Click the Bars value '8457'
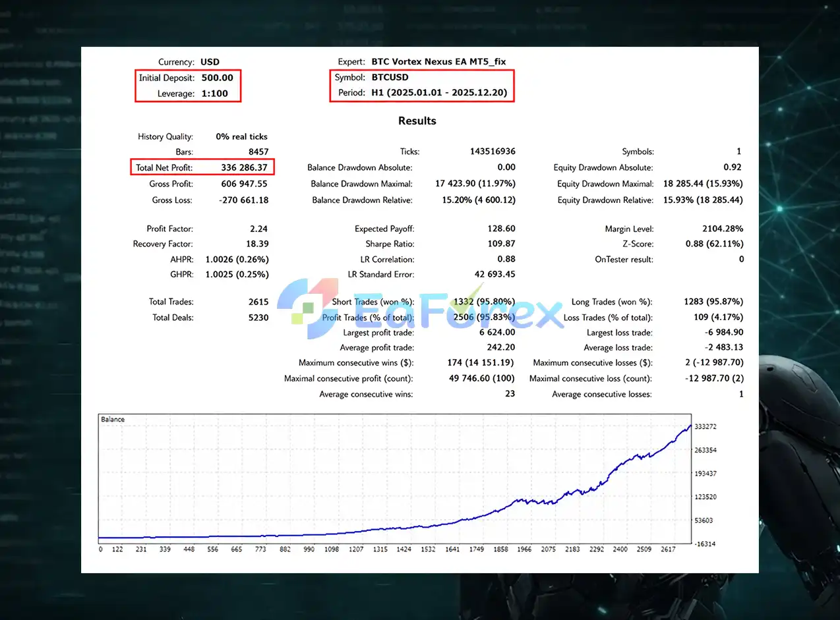The height and width of the screenshot is (620, 840). pos(257,152)
